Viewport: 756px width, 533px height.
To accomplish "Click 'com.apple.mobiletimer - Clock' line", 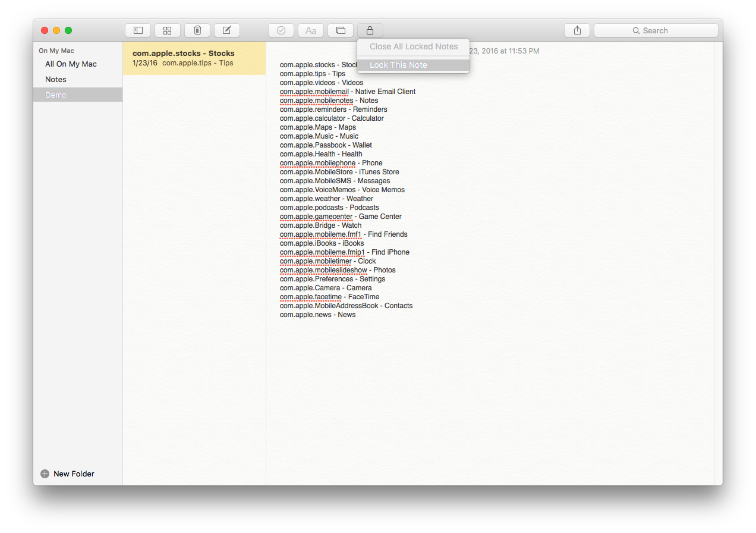I will click(x=328, y=261).
